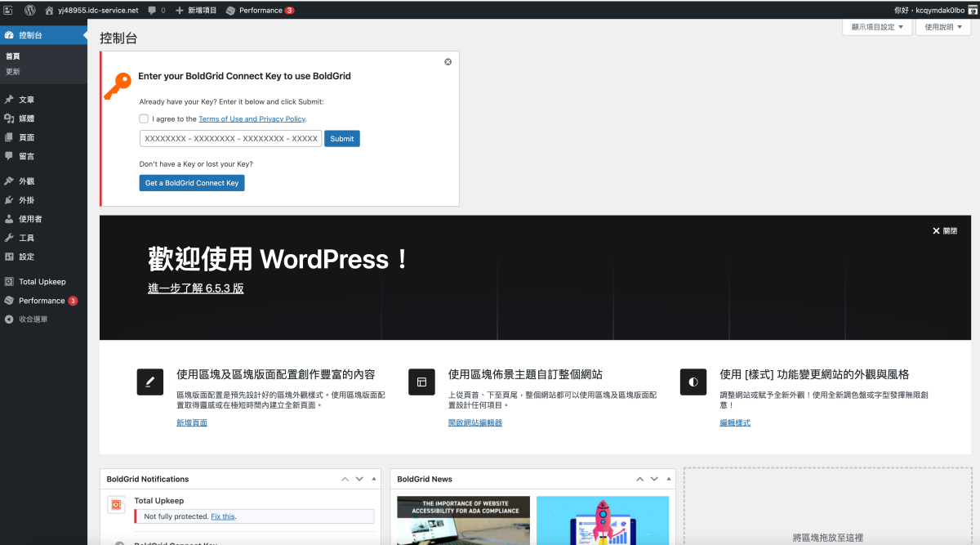
Task: Dismiss the BoldGrid Connect Key notice
Action: pyautogui.click(x=448, y=62)
